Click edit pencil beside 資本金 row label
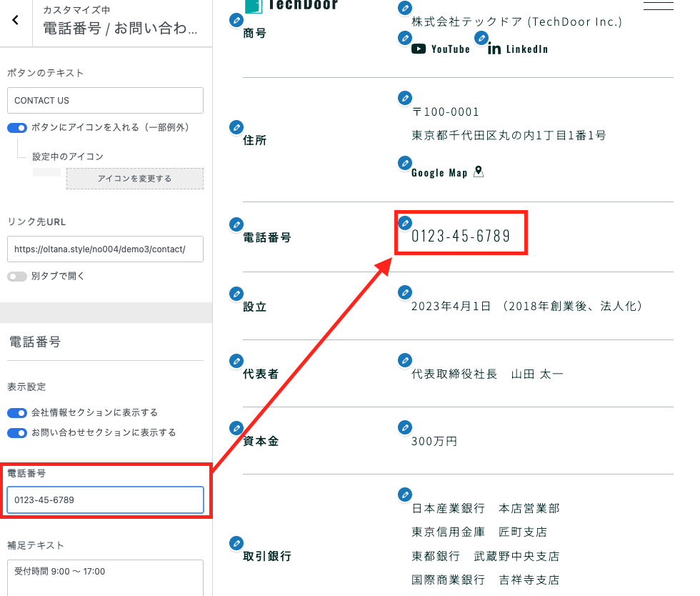 click(x=236, y=428)
